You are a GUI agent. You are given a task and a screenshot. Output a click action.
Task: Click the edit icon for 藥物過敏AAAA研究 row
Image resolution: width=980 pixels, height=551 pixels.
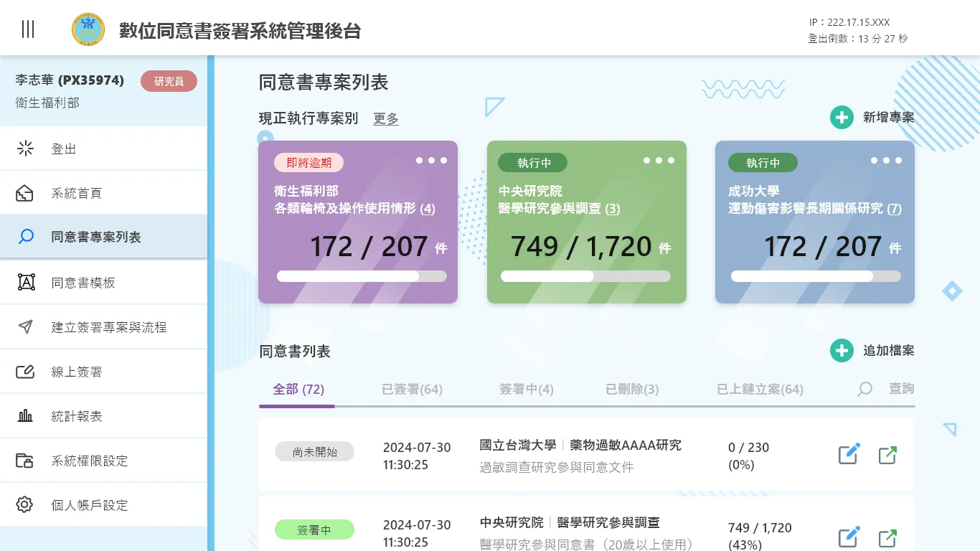849,454
